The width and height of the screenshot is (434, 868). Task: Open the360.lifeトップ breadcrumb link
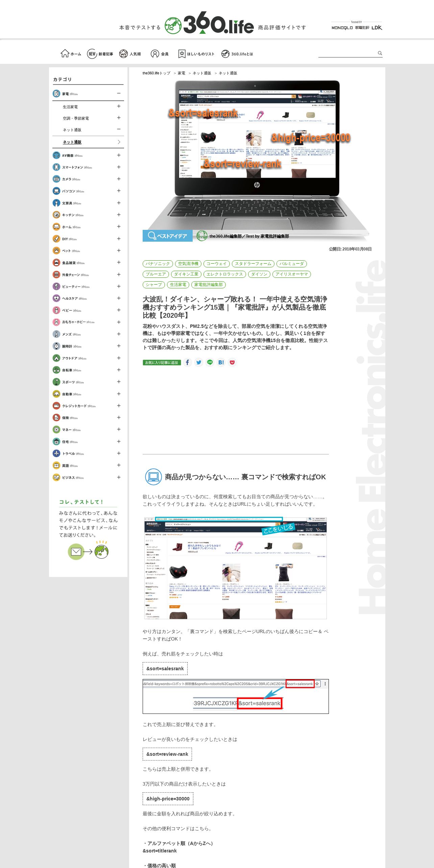coord(156,73)
